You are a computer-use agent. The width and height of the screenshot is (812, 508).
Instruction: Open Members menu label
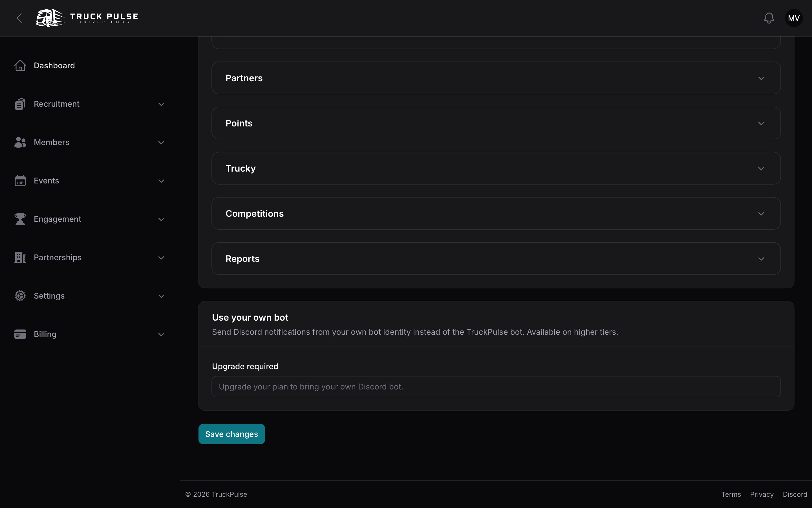pyautogui.click(x=52, y=142)
